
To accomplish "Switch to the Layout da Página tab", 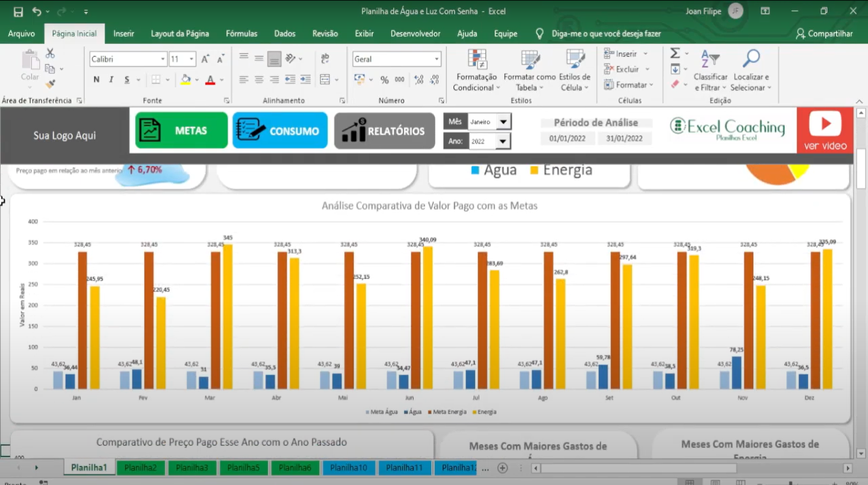I will coord(180,34).
